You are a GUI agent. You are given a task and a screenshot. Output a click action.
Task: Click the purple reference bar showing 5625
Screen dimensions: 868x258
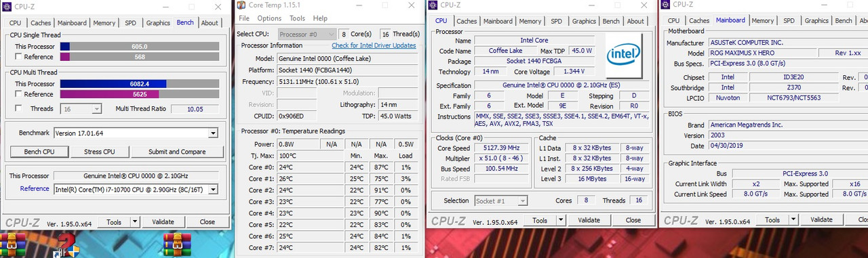[x=140, y=95]
